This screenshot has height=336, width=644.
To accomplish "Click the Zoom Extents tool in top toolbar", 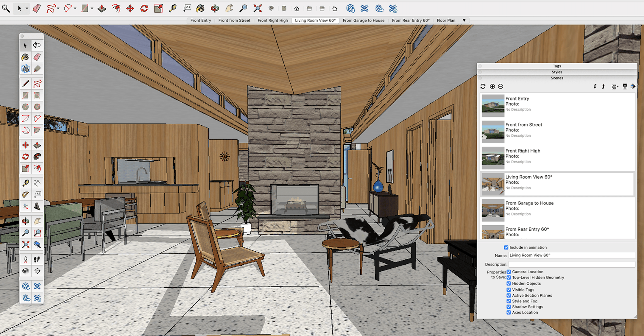I will (x=257, y=8).
